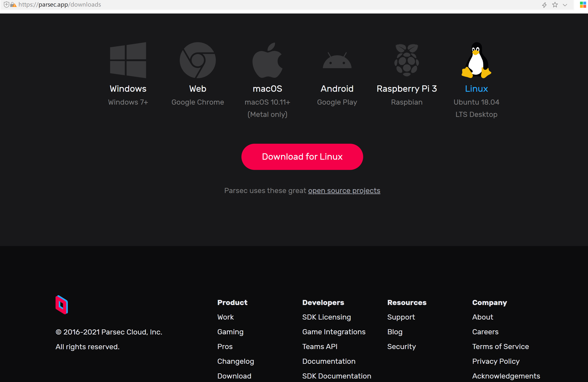The height and width of the screenshot is (382, 588).
Task: Open site security shield icon
Action: click(7, 5)
